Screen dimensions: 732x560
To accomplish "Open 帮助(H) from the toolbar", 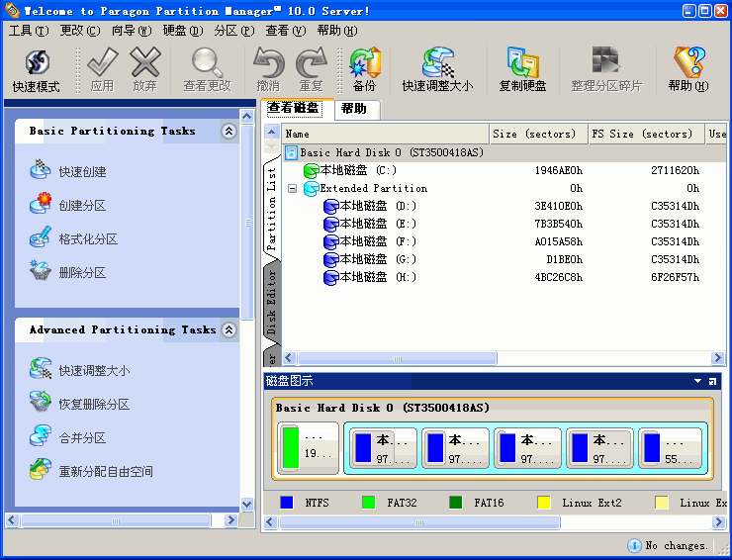I will pos(688,70).
